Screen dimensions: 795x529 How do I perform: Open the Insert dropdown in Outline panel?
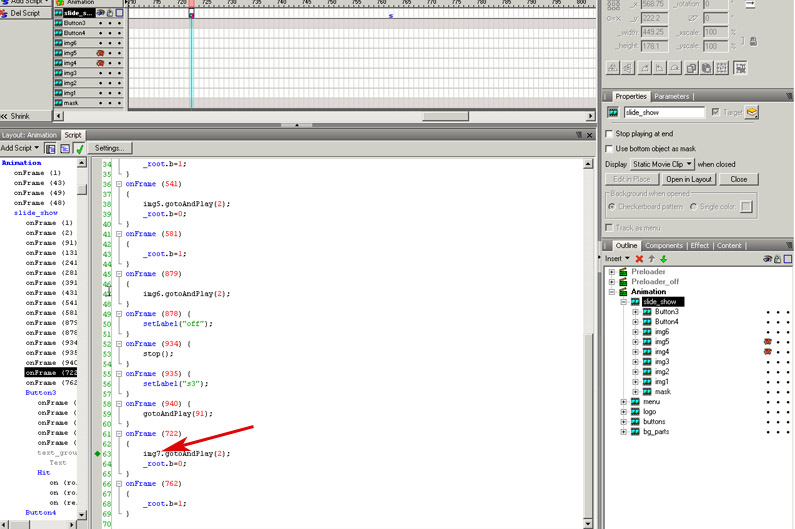[617, 259]
